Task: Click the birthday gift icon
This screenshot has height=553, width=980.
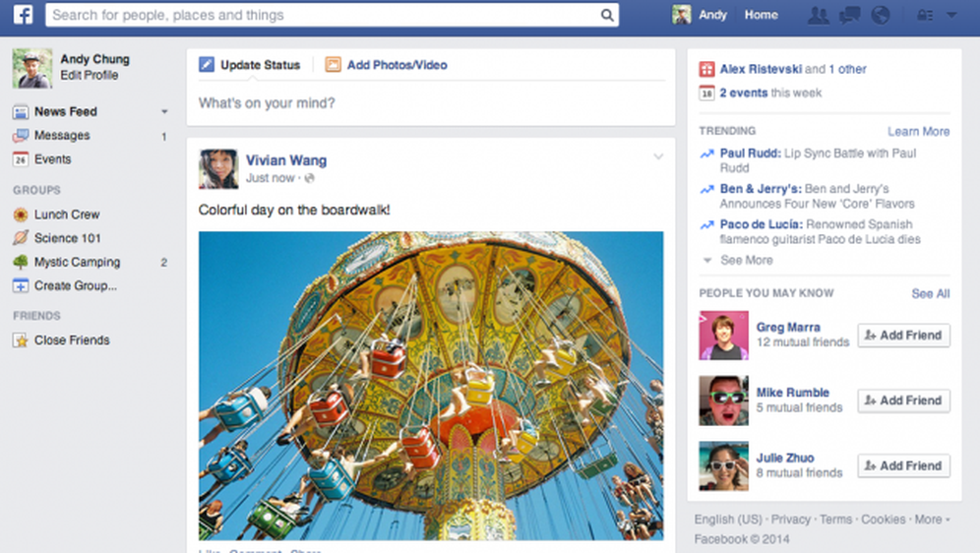Action: [706, 69]
